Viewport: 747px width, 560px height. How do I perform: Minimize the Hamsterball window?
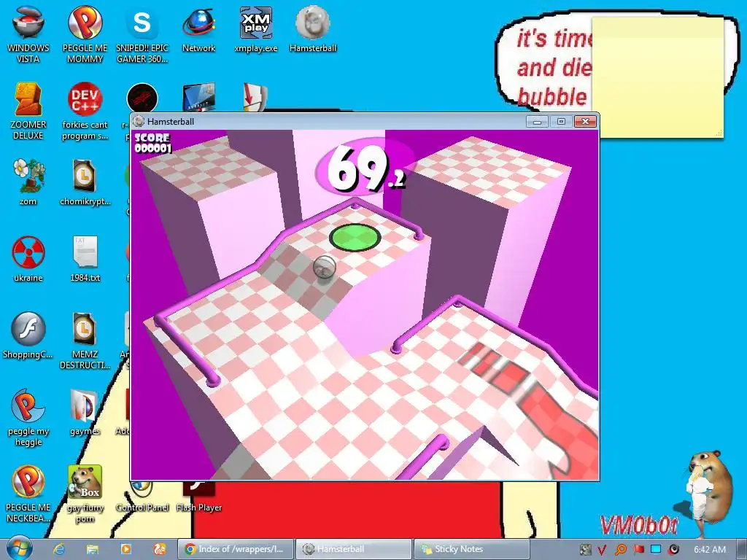537,122
